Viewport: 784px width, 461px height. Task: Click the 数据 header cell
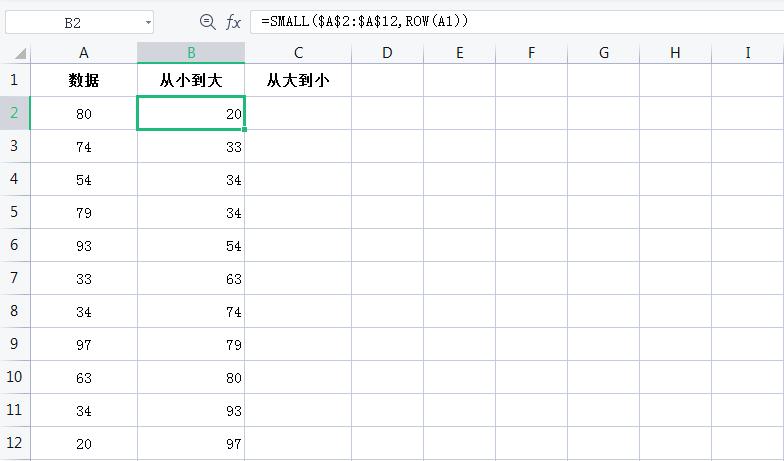tap(84, 80)
